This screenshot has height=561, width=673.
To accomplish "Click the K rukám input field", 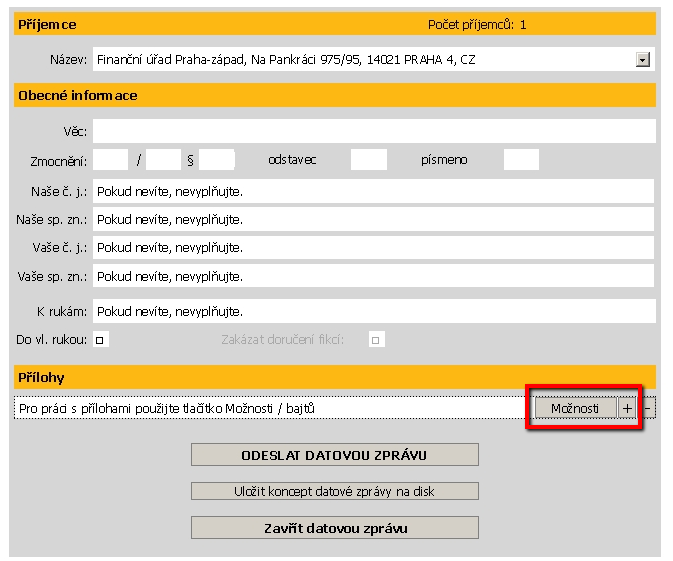I will 374,311.
